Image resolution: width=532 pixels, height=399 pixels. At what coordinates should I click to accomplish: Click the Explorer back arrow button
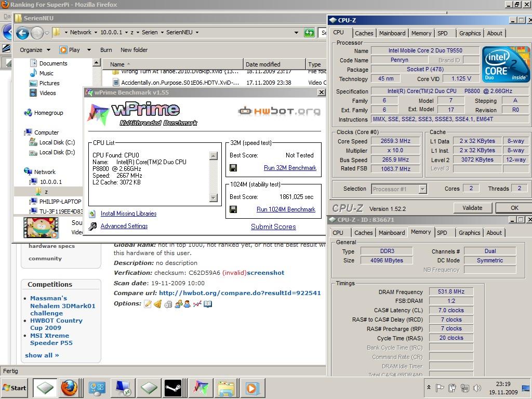22,33
